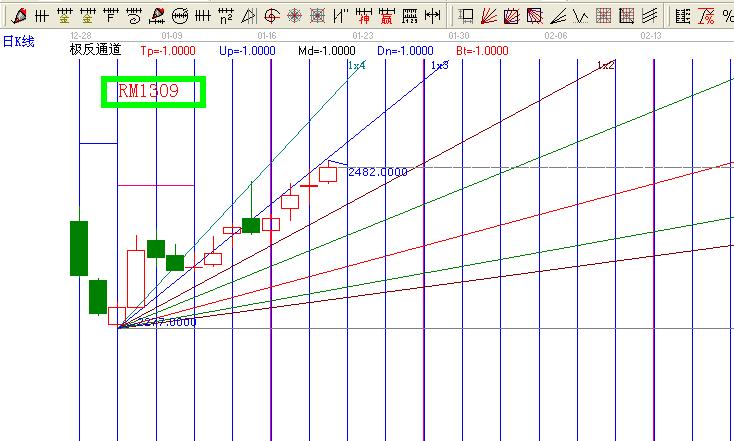Select the compass star wheel icon
734x441 pixels.
[x=294, y=15]
